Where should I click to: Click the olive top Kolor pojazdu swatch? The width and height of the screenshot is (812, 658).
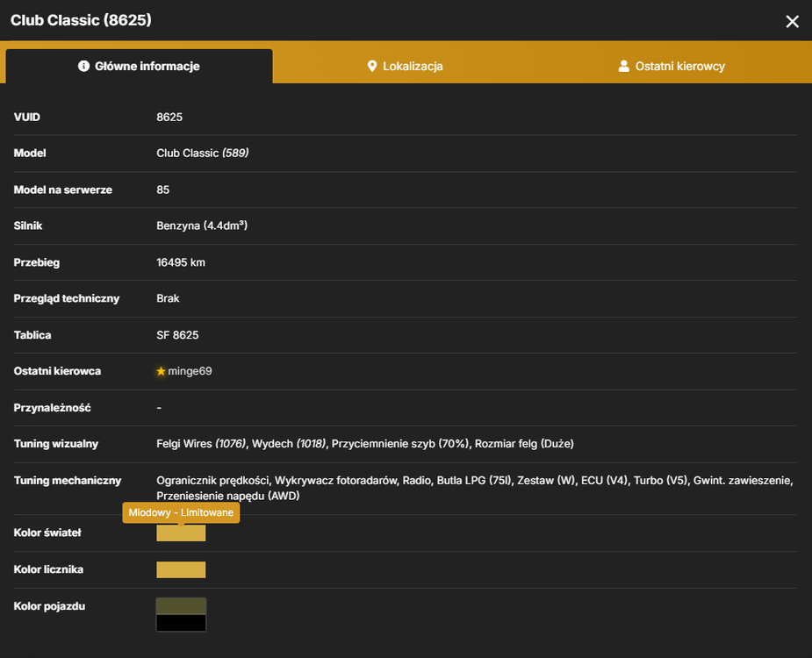tap(181, 606)
